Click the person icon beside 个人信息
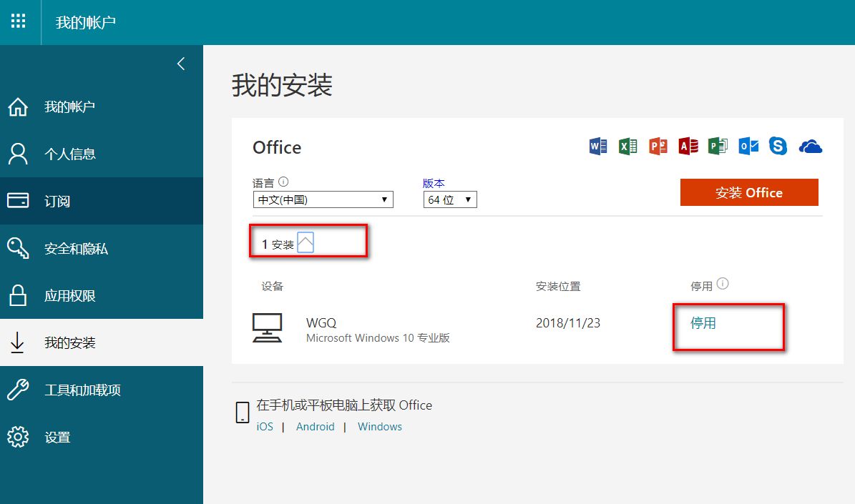The image size is (855, 504). click(18, 154)
